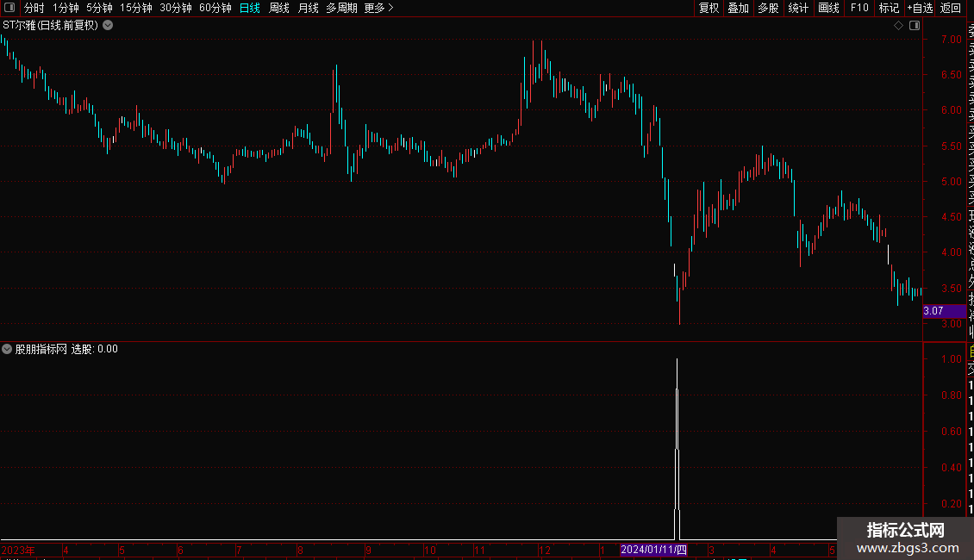This screenshot has height=560, width=974.
Task: Open dropdown beside ST尔雅 title
Action: pyautogui.click(x=108, y=26)
